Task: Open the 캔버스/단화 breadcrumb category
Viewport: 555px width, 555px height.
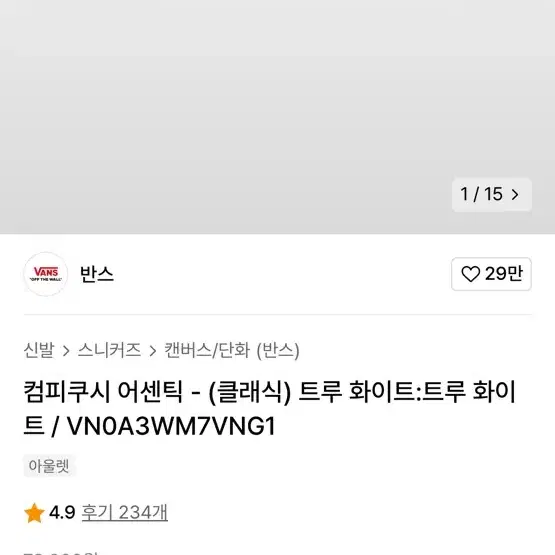Action: click(207, 350)
